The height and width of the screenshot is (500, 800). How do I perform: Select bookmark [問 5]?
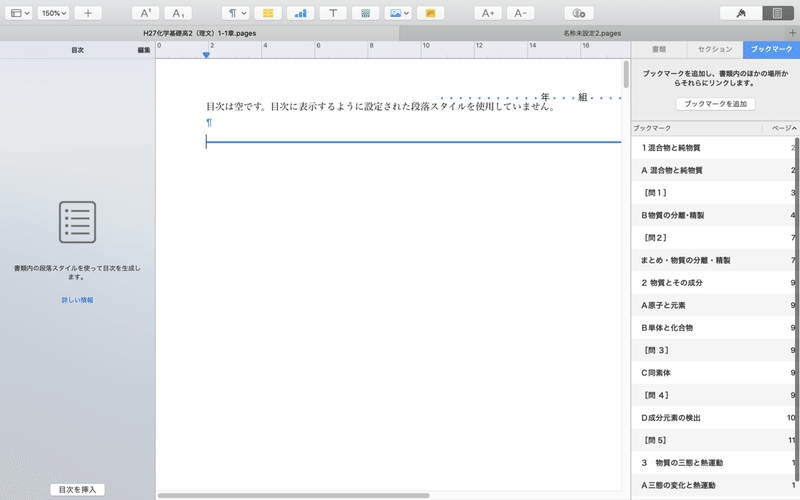coord(715,440)
